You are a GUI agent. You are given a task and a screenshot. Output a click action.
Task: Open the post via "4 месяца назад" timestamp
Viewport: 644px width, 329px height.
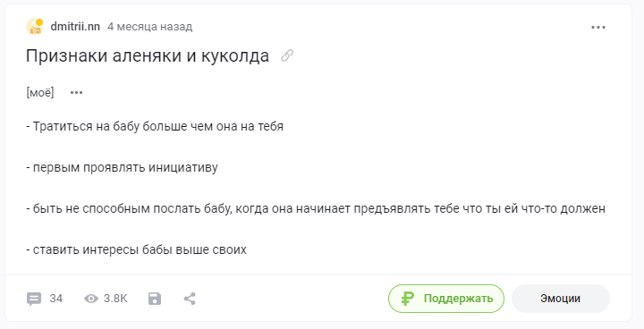[150, 27]
